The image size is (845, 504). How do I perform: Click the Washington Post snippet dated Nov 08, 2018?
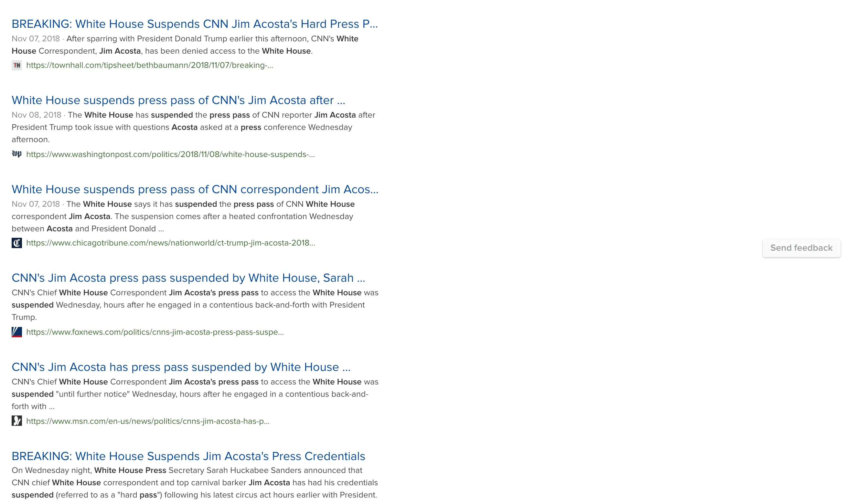pyautogui.click(x=193, y=127)
